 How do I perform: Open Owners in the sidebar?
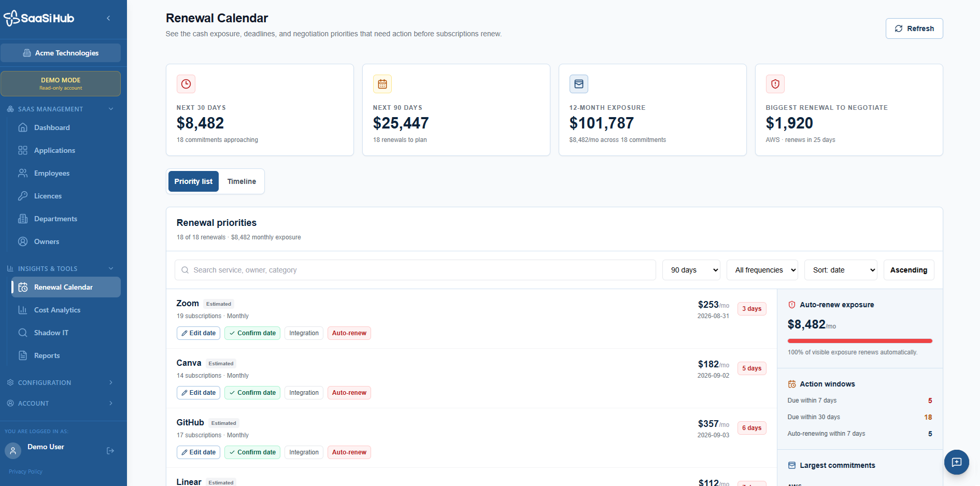pos(66,241)
